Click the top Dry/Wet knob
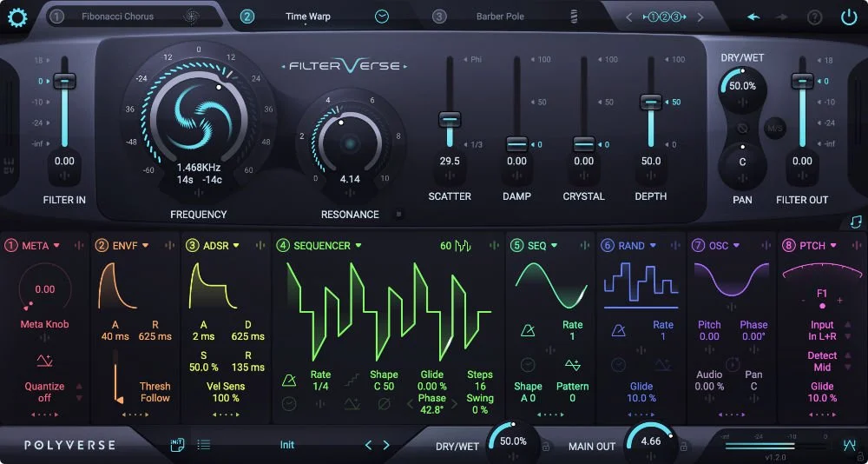868x464 pixels. (x=742, y=87)
